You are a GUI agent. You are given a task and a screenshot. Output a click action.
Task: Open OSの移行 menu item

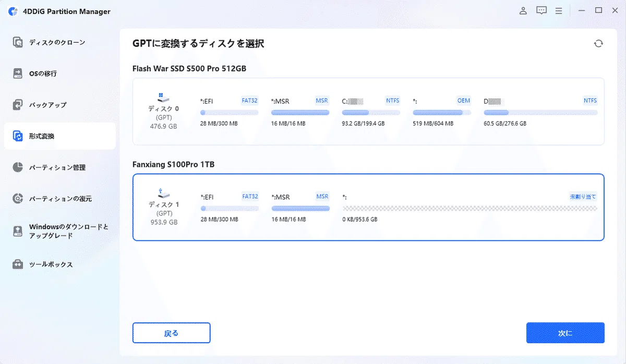pos(60,74)
